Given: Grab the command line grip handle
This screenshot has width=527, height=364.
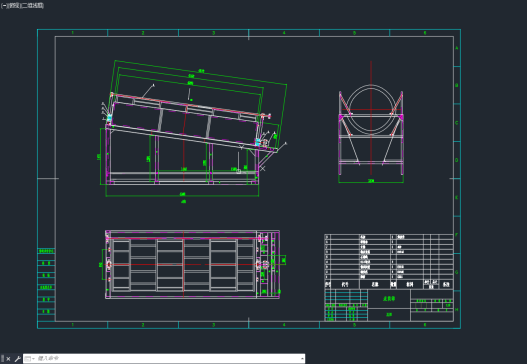Looking at the screenshot, I should (x=3, y=359).
